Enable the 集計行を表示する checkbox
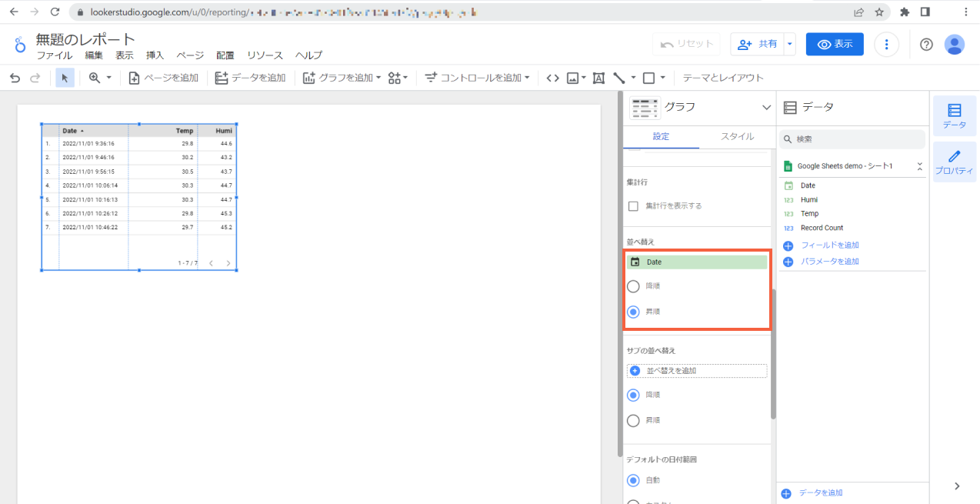The width and height of the screenshot is (980, 504). [633, 205]
